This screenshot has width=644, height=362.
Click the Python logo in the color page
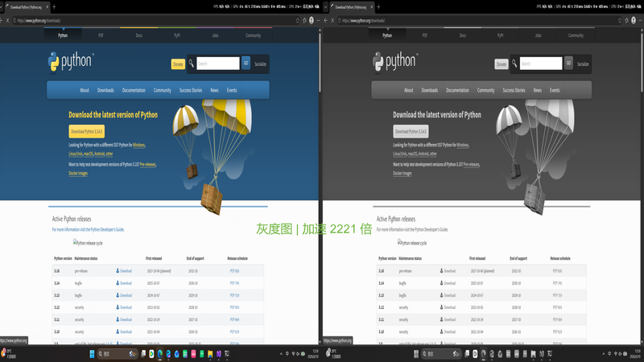coord(71,62)
